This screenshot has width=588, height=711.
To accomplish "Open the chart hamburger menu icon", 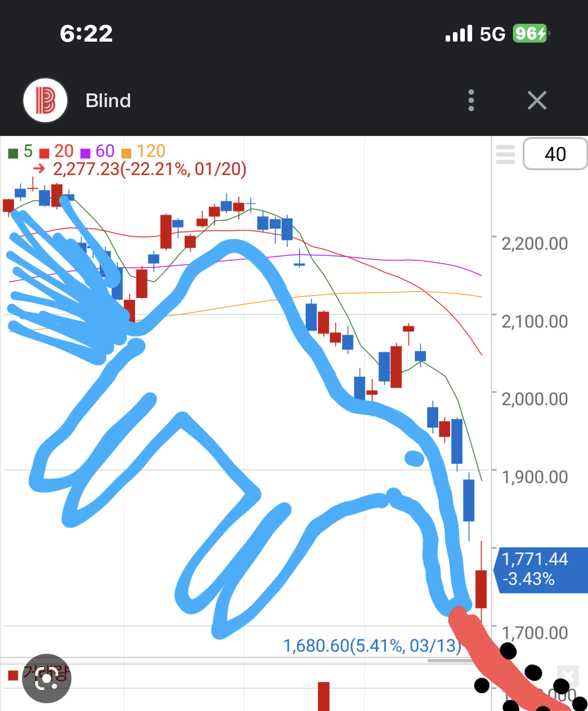I will [506, 154].
